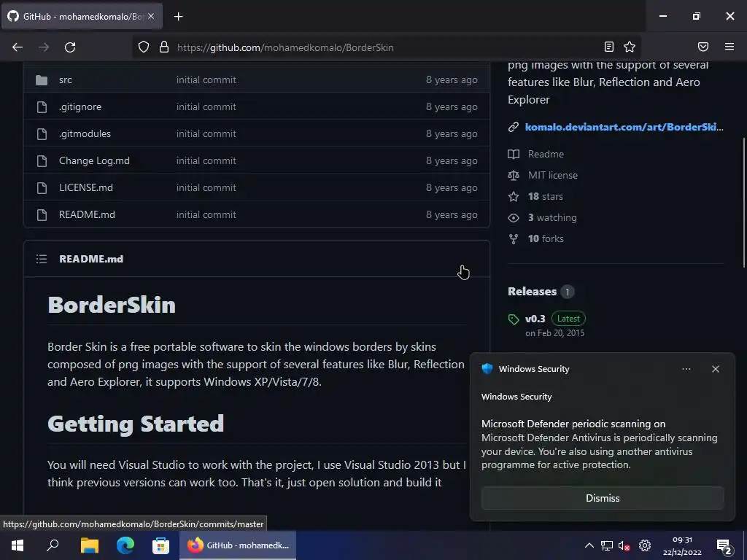The width and height of the screenshot is (747, 560).
Task: Toggle reader view icon in address bar
Action: pos(609,47)
